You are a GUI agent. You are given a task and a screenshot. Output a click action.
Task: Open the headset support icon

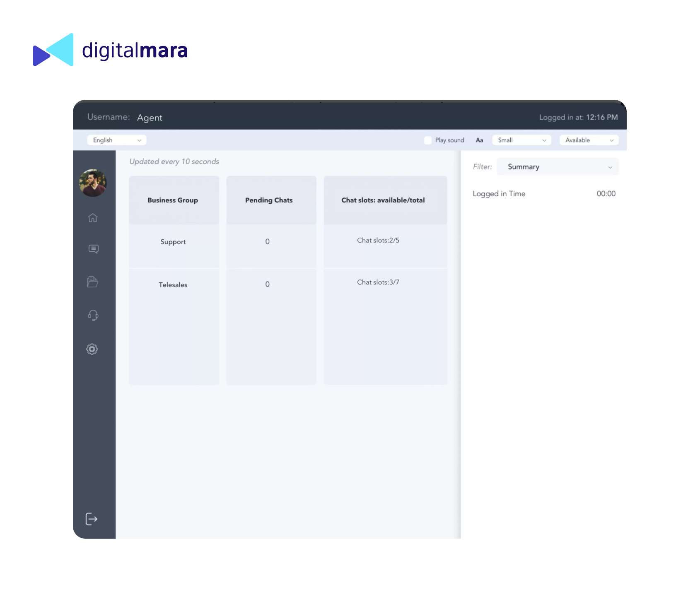93,315
